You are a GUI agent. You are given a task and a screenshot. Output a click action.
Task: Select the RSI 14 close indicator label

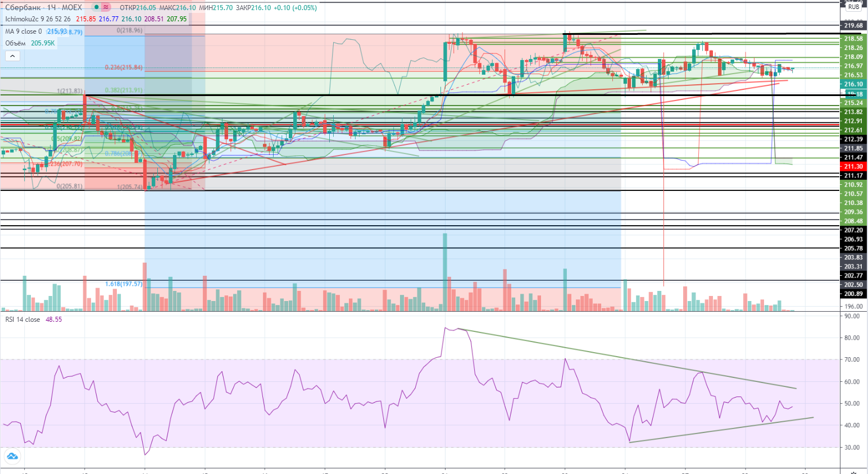(x=22, y=320)
